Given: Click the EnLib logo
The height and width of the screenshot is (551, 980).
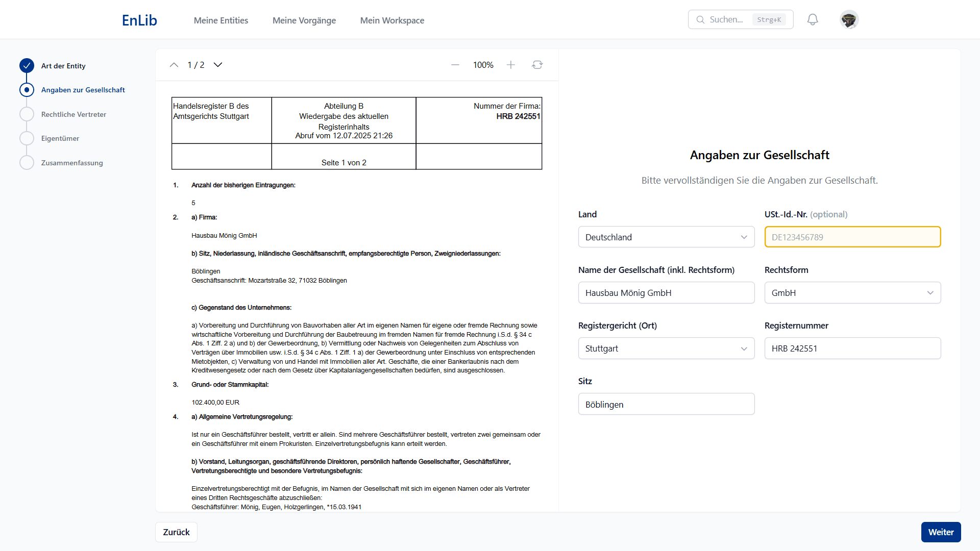Looking at the screenshot, I should [139, 20].
